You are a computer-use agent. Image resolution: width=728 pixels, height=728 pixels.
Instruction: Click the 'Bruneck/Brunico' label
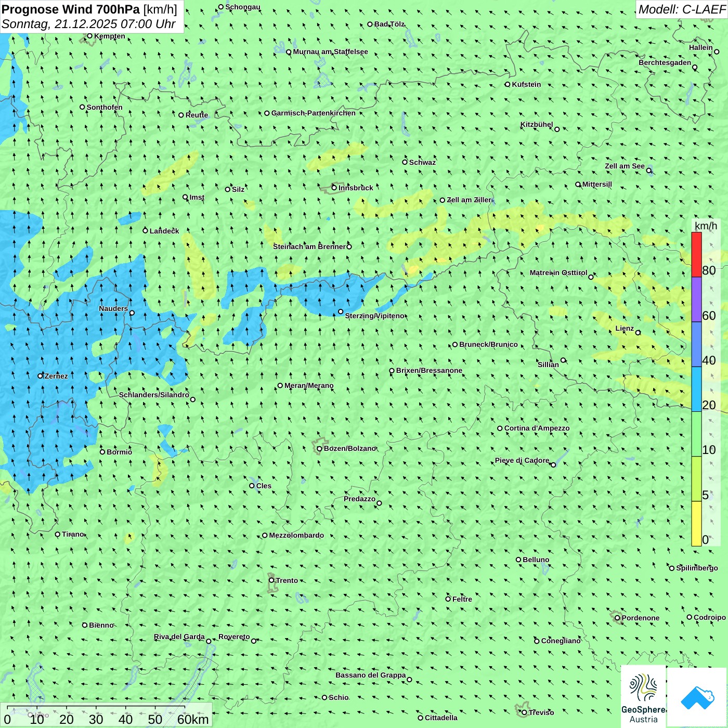click(488, 344)
